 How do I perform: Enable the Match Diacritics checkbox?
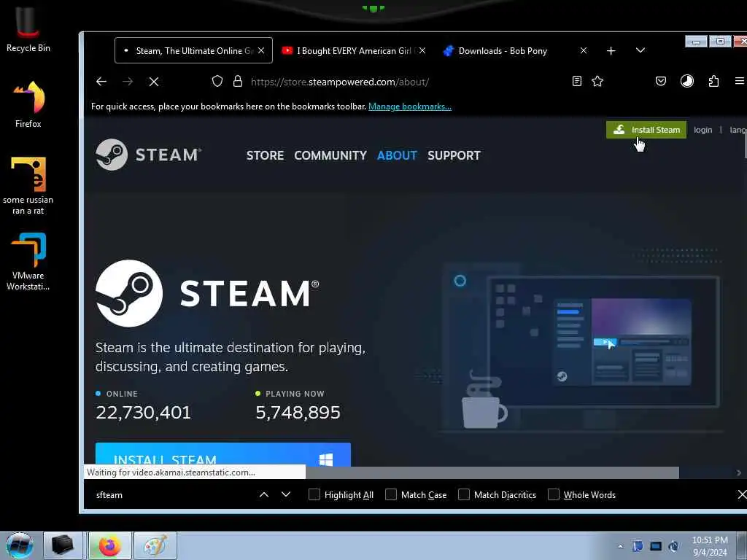(x=463, y=495)
